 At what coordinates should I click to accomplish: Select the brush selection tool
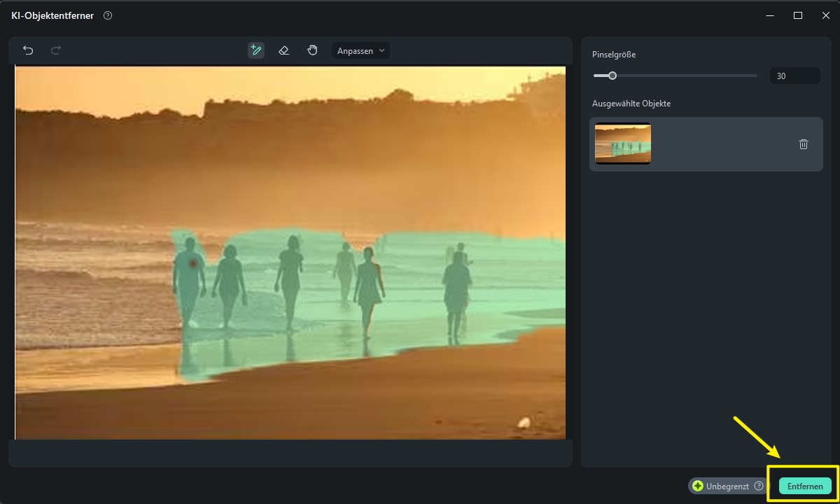pos(255,50)
